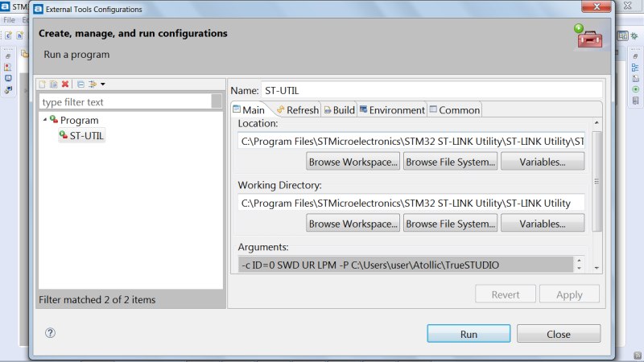Image resolution: width=644 pixels, height=362 pixels.
Task: Click the right sidebar restore view icon
Action: tap(635, 56)
